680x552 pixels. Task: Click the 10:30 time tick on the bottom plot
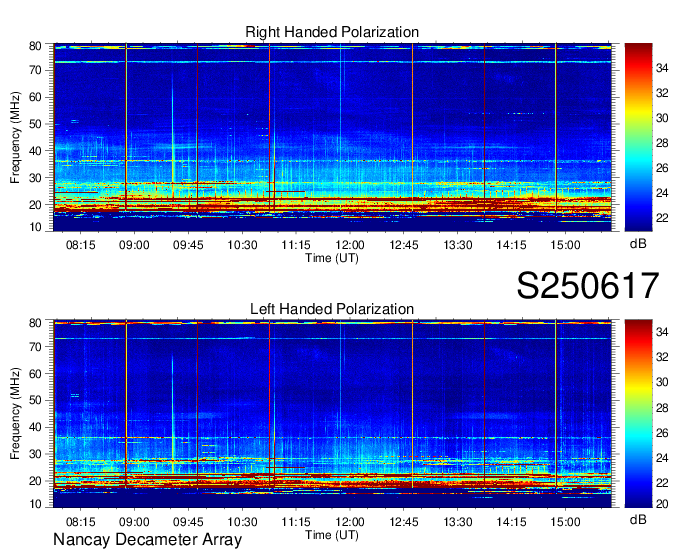click(242, 522)
